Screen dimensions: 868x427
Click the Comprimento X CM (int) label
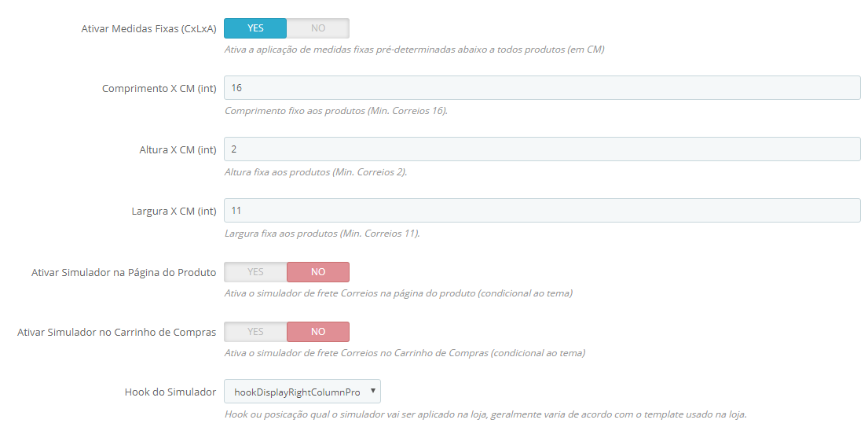[159, 89]
